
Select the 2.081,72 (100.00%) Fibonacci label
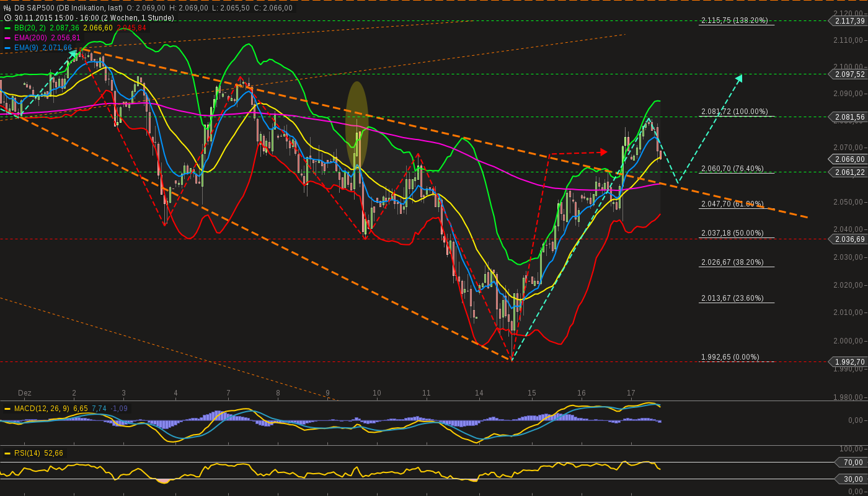(734, 112)
